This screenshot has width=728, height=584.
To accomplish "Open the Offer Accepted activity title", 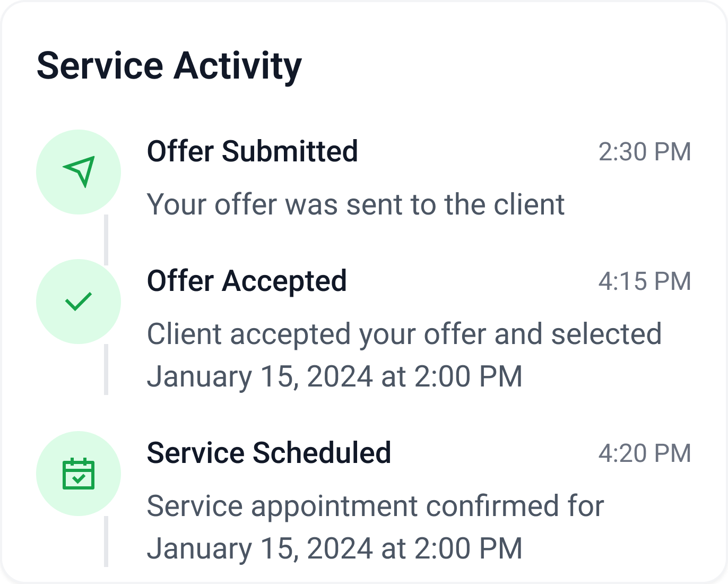I will point(247,281).
